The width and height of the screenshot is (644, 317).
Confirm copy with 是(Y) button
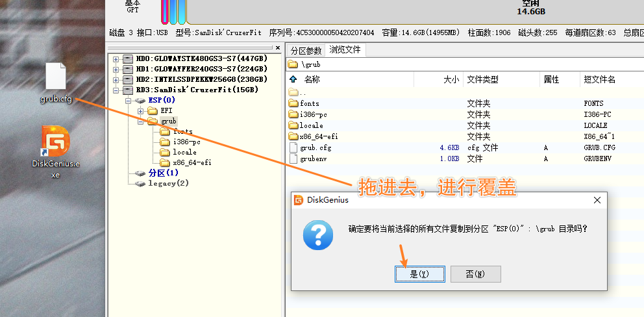[420, 274]
